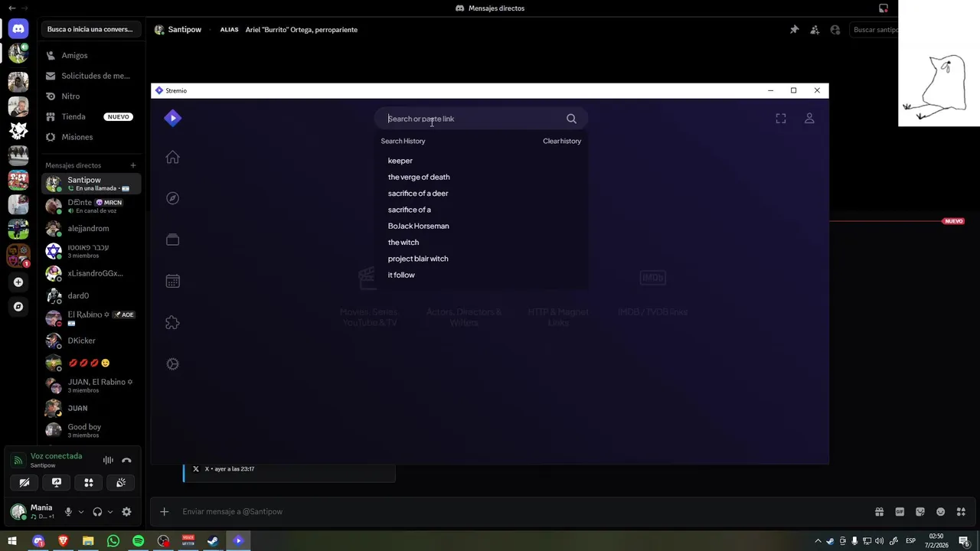Screen dimensions: 980x551
Task: Select 'project blair witch' history entry
Action: pos(418,259)
